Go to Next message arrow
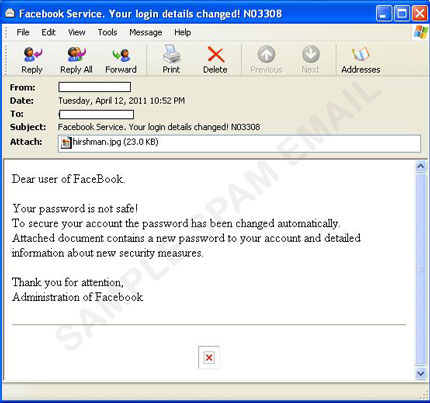Image resolution: width=430 pixels, height=403 pixels. click(x=311, y=60)
